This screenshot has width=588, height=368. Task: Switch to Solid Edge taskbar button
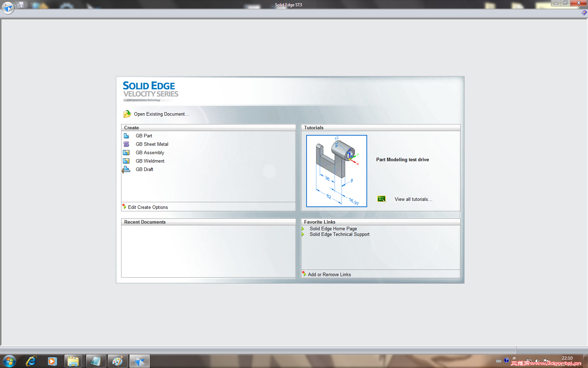(x=139, y=361)
